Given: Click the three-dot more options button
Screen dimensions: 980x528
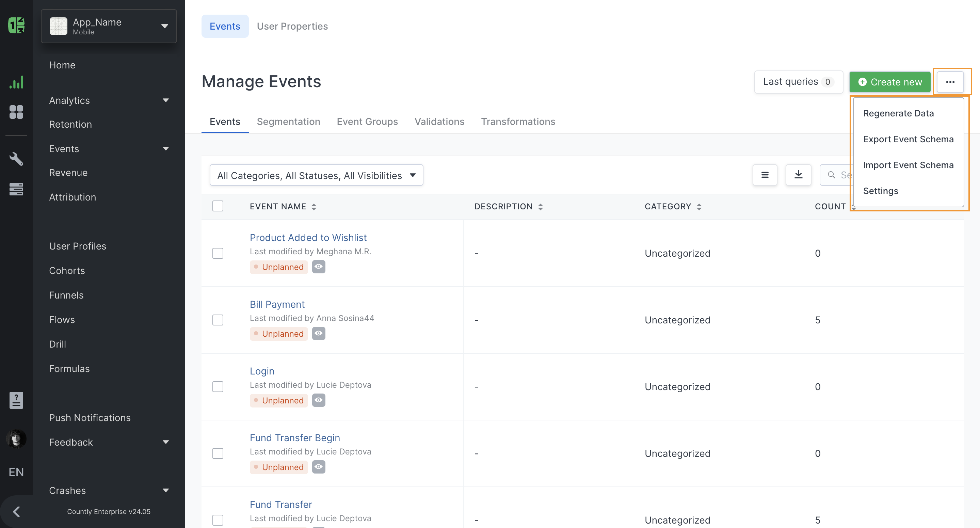Looking at the screenshot, I should coord(950,82).
